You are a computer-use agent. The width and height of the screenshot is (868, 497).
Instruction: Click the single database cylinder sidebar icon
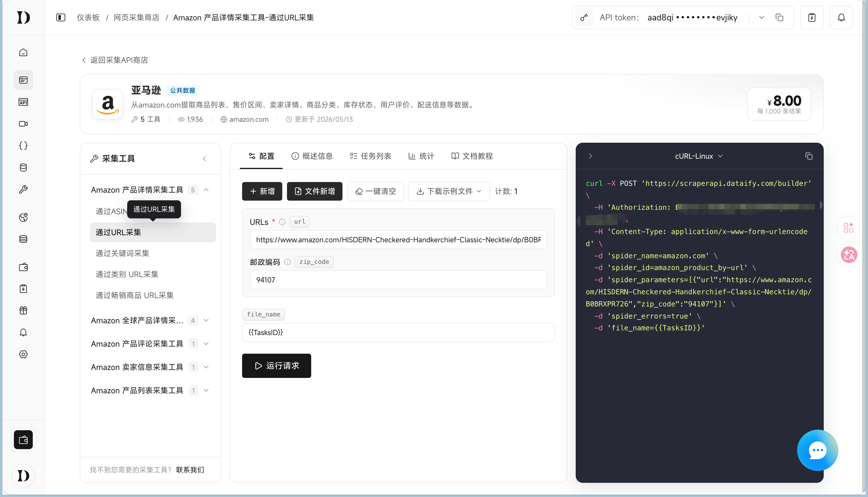[x=23, y=168]
